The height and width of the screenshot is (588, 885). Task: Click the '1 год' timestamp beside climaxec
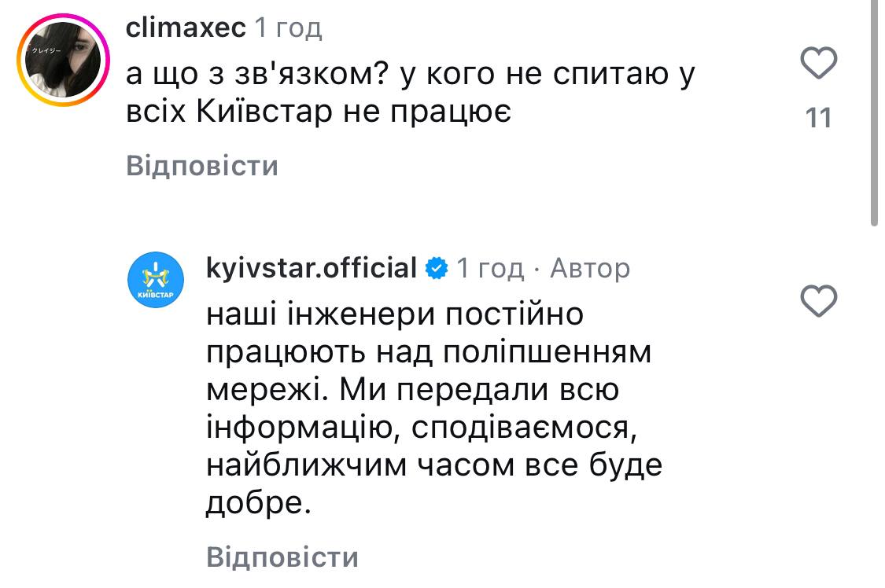coord(288,28)
